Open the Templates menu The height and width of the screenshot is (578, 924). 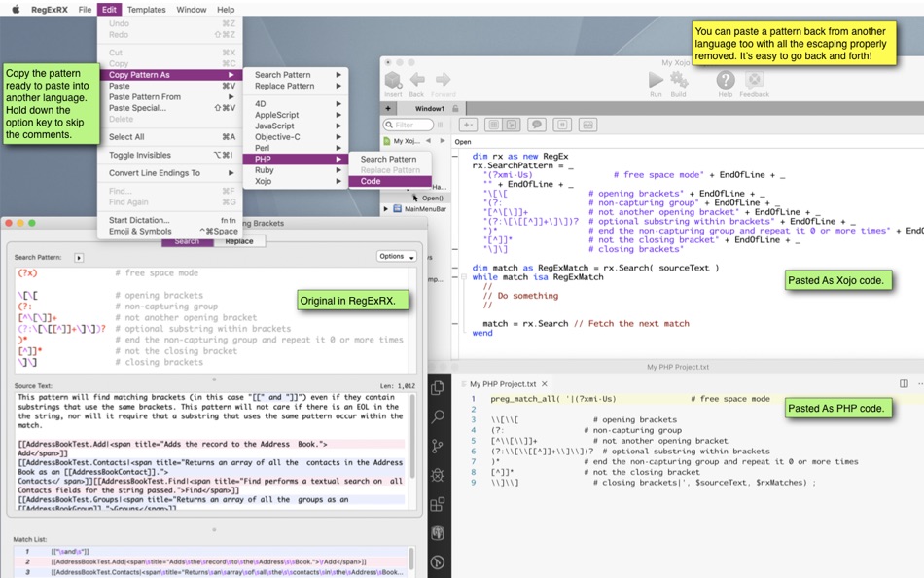[x=146, y=10]
